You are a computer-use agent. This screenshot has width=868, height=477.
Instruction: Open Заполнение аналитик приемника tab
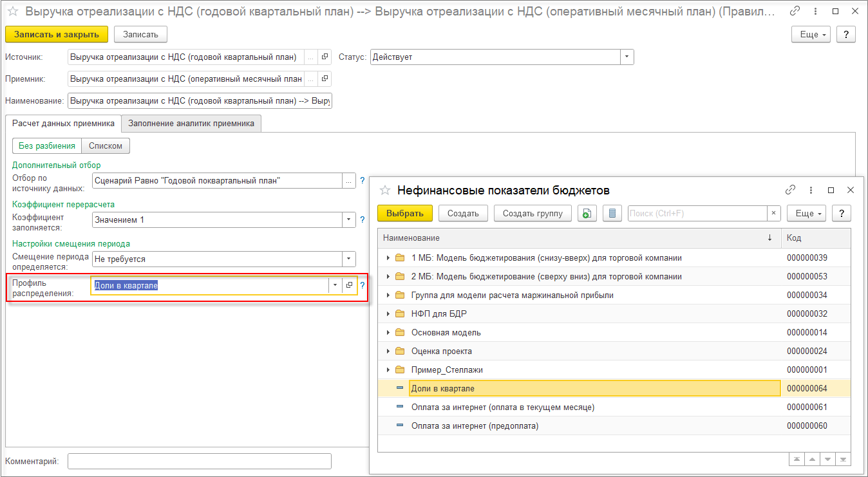pyautogui.click(x=191, y=124)
